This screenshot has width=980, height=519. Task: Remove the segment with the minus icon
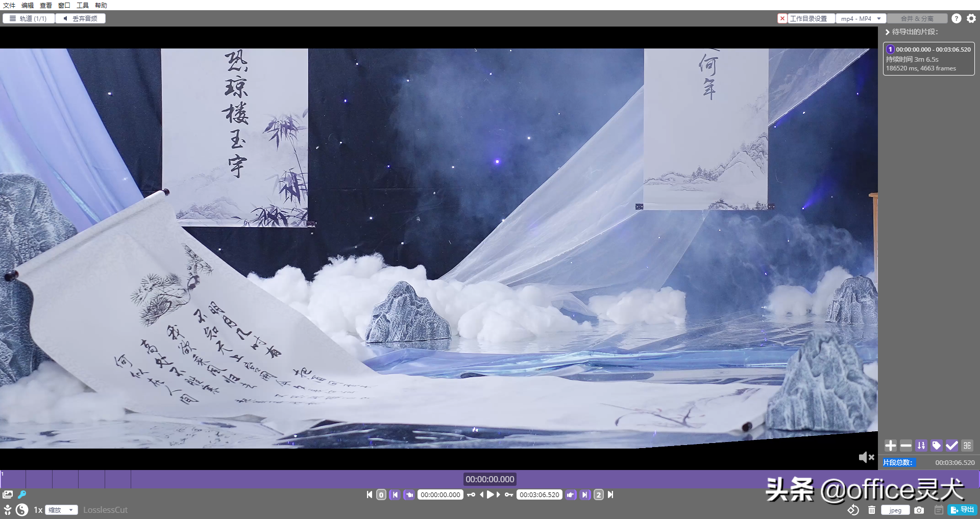click(x=906, y=446)
